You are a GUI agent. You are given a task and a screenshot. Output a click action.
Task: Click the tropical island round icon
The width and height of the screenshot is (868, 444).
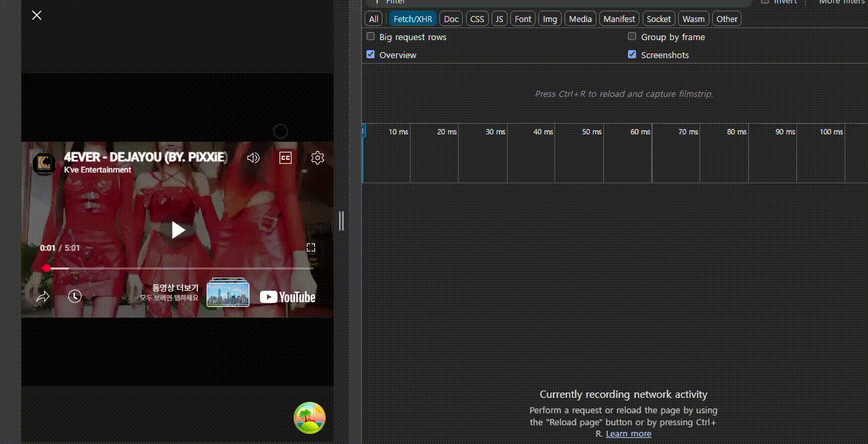(310, 418)
